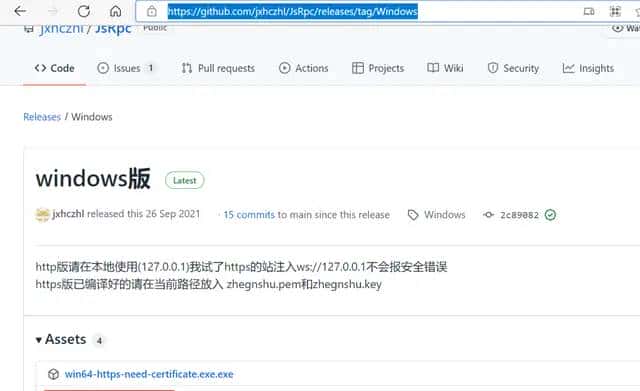640x391 pixels.
Task: Click the Windows breadcrumb text
Action: pos(92,117)
